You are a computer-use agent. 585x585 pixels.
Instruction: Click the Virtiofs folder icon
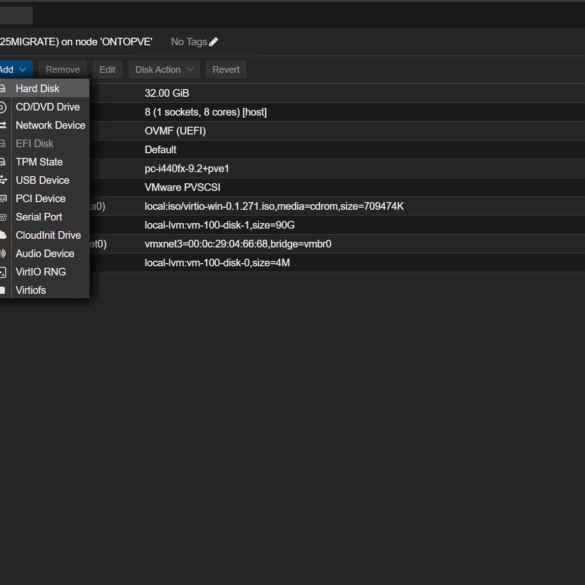[3, 290]
